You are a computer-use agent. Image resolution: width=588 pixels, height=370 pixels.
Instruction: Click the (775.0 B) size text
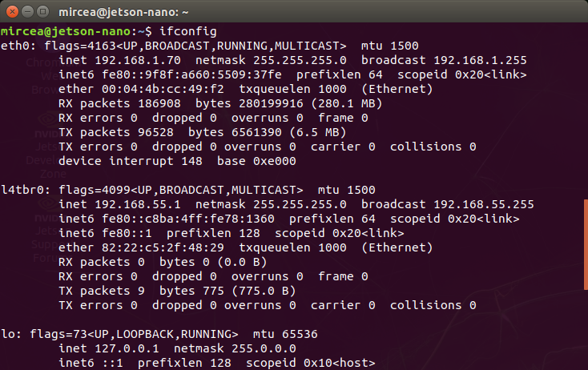(x=264, y=291)
